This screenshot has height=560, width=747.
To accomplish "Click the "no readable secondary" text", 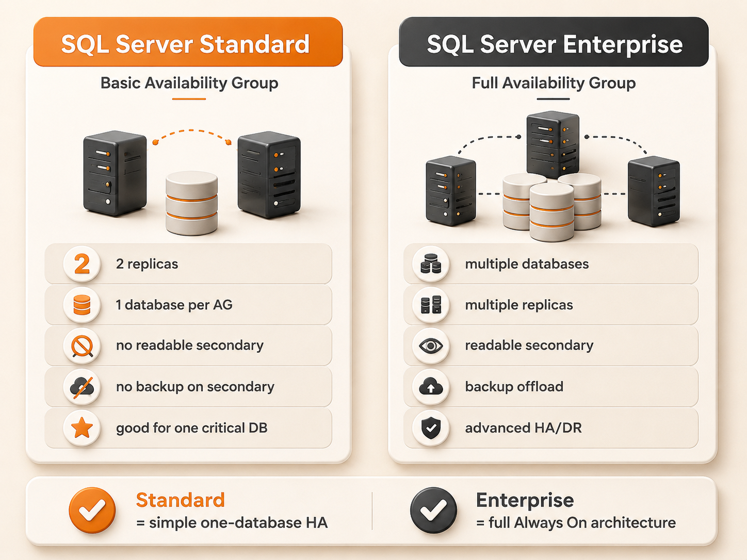I will 189,345.
